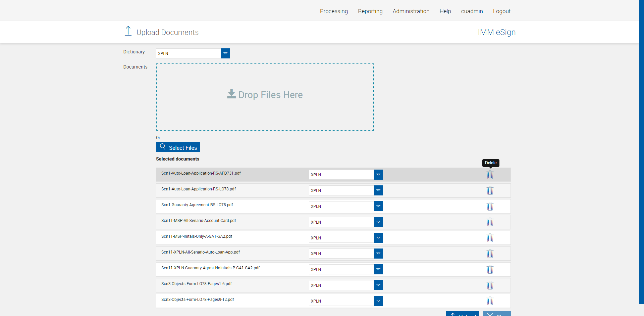Delete Scn3-Objects-Form-LO78-Pages1-6.pdf via trash icon
Image resolution: width=644 pixels, height=316 pixels.
490,285
